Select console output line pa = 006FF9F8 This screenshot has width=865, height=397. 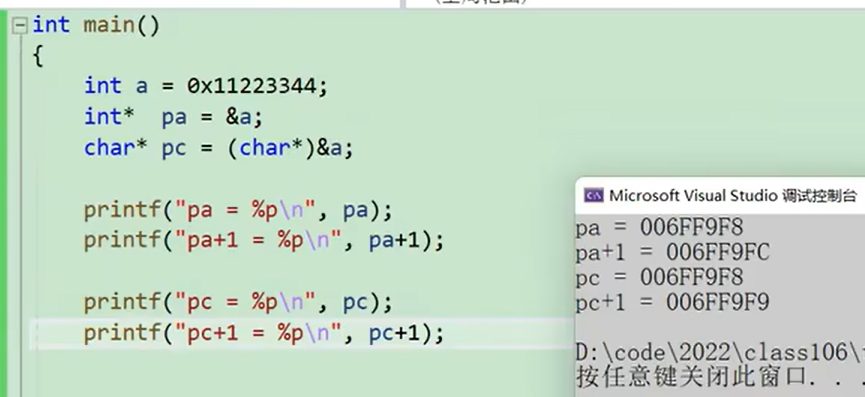[659, 227]
